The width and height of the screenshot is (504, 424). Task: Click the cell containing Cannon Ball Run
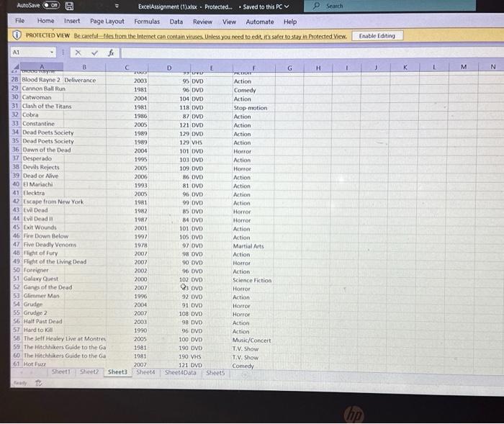tap(42, 89)
